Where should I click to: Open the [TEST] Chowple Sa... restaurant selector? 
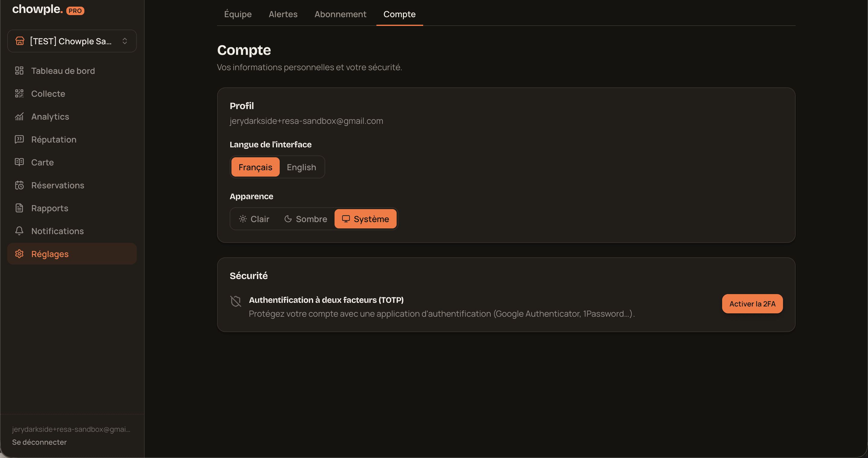[72, 41]
